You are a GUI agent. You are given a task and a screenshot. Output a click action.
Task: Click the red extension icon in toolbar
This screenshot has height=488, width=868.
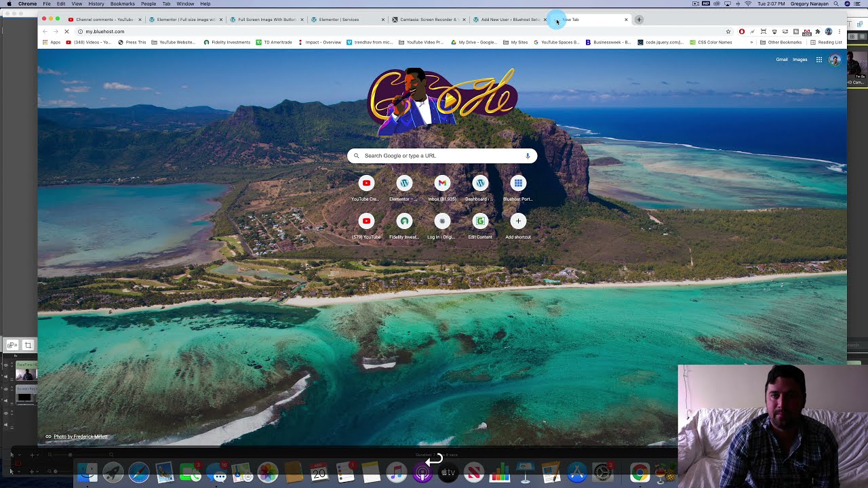click(742, 32)
